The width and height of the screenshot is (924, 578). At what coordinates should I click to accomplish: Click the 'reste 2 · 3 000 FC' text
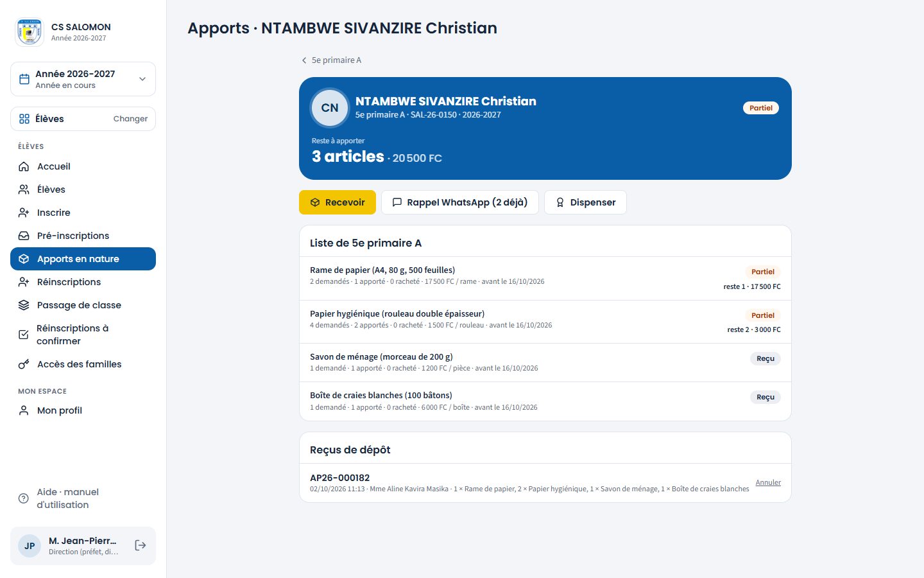(754, 329)
